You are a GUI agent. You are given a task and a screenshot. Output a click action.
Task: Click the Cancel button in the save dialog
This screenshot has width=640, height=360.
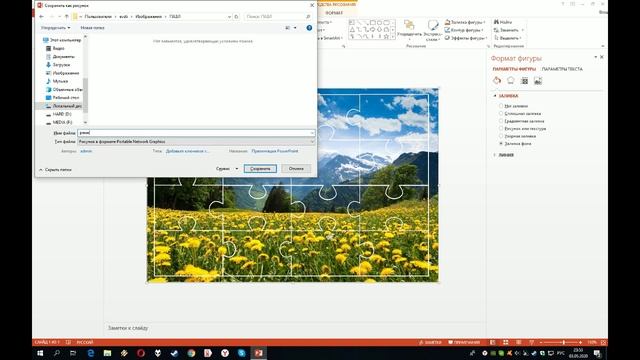pyautogui.click(x=296, y=169)
